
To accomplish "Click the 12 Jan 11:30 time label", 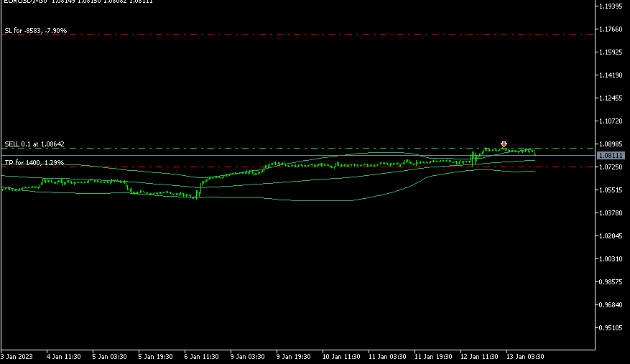I will 481,356.
